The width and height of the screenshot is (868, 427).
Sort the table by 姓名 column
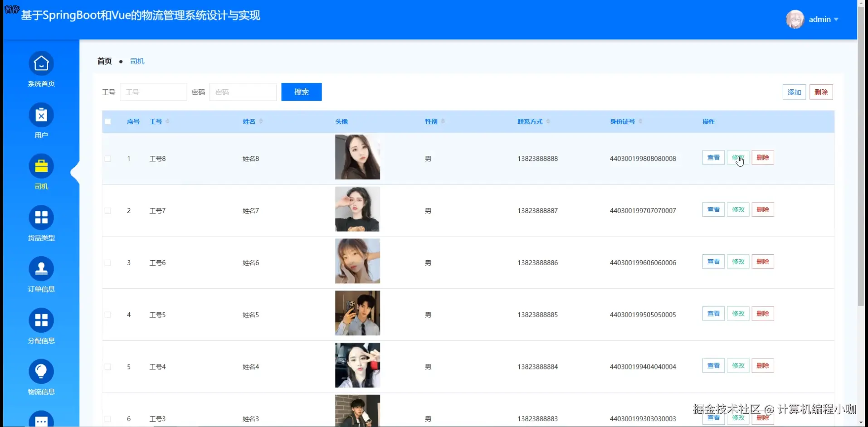(x=261, y=121)
